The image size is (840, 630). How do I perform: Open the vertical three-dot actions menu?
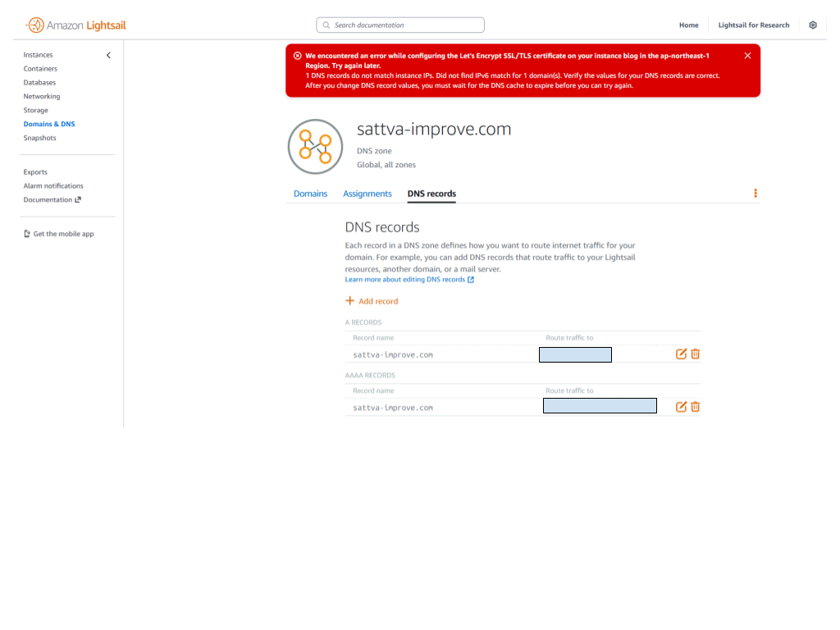click(x=756, y=194)
